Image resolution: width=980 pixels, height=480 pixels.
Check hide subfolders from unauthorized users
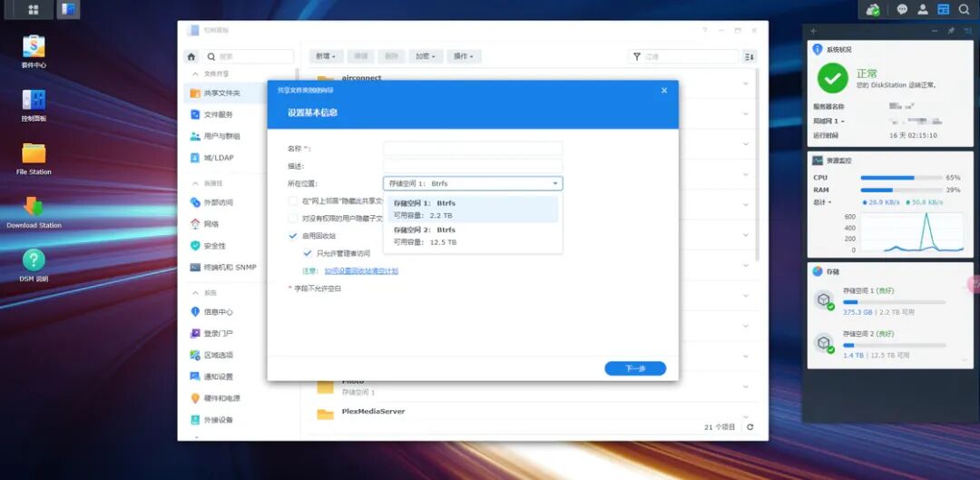tap(292, 219)
